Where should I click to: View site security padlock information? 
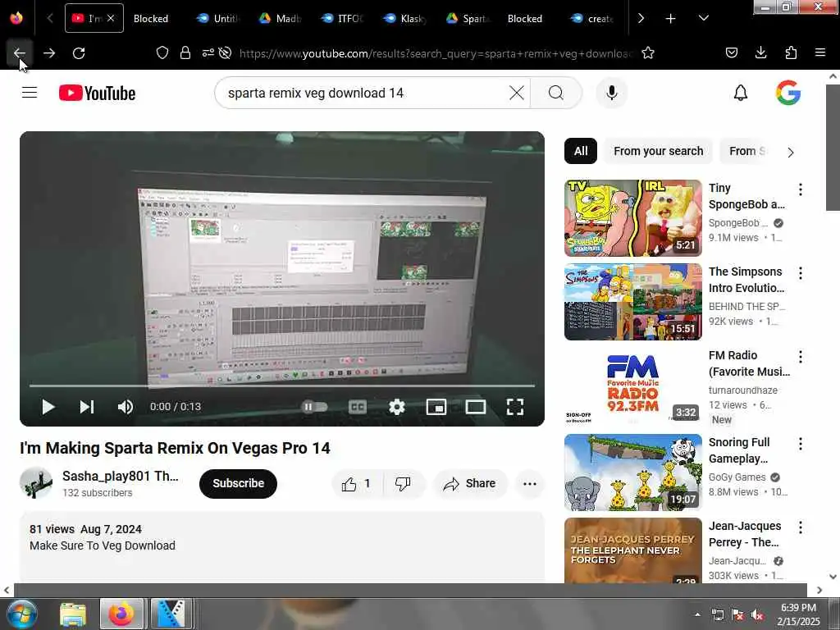(185, 52)
